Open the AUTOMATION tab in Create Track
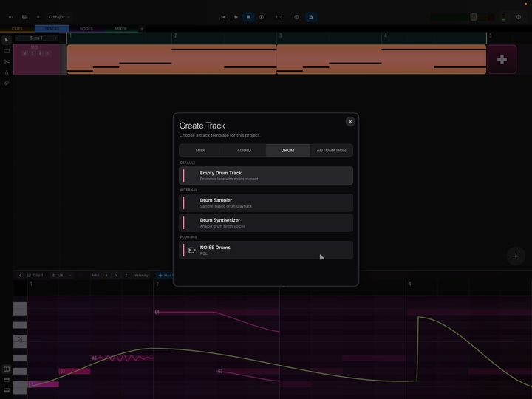Image resolution: width=532 pixels, height=399 pixels. 331,150
